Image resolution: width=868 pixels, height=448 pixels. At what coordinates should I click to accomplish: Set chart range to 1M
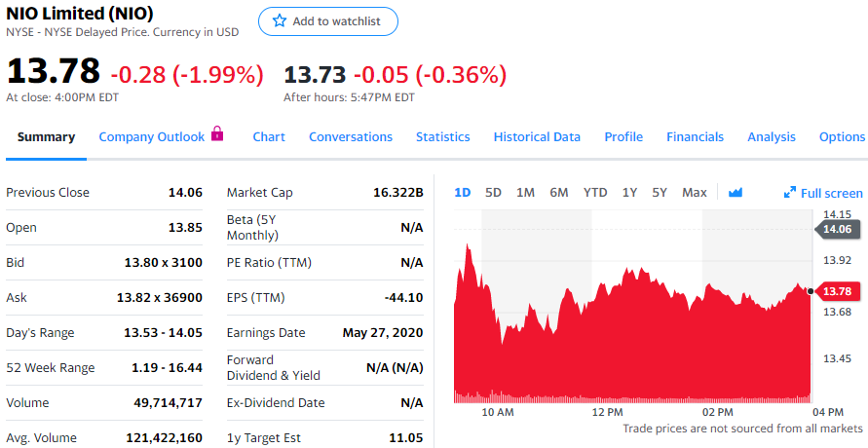[x=525, y=193]
